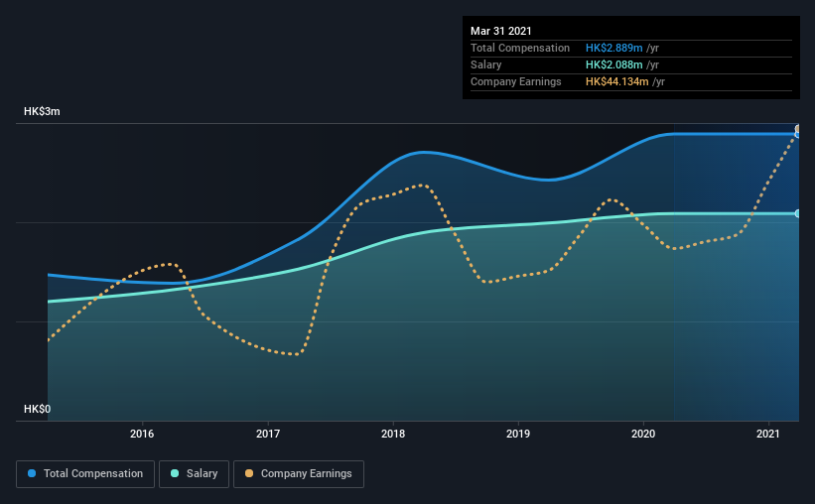Toggle the Company Earnings legend button
The width and height of the screenshot is (815, 504).
[299, 474]
